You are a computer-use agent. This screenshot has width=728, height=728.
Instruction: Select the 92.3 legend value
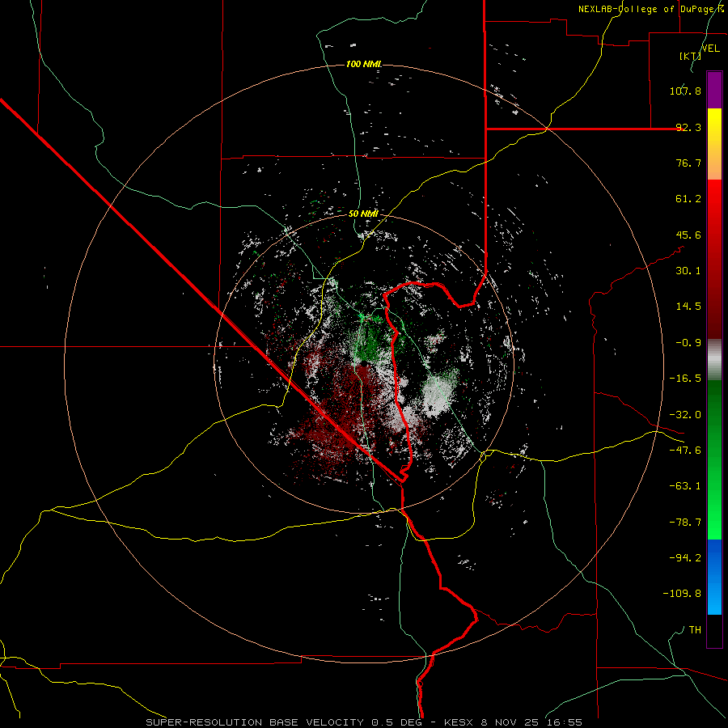point(688,127)
